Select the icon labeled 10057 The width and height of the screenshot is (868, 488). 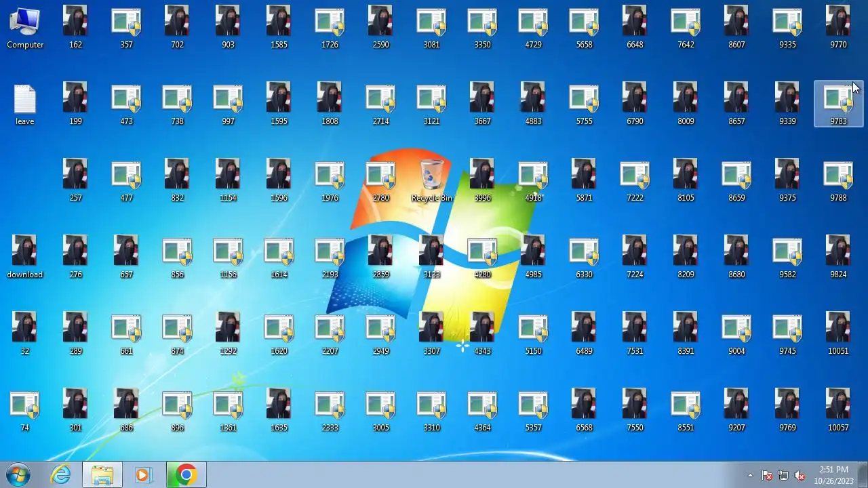838,411
